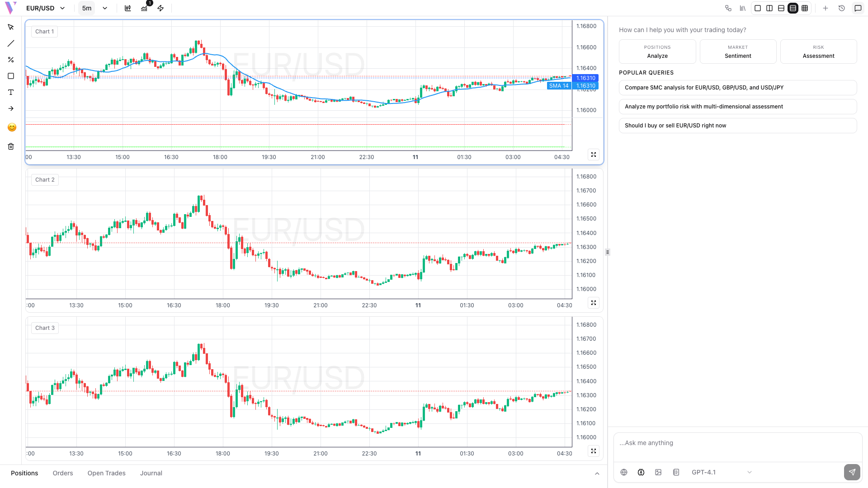Open the indicators menu with badge
The image size is (868, 488).
pyautogui.click(x=145, y=8)
